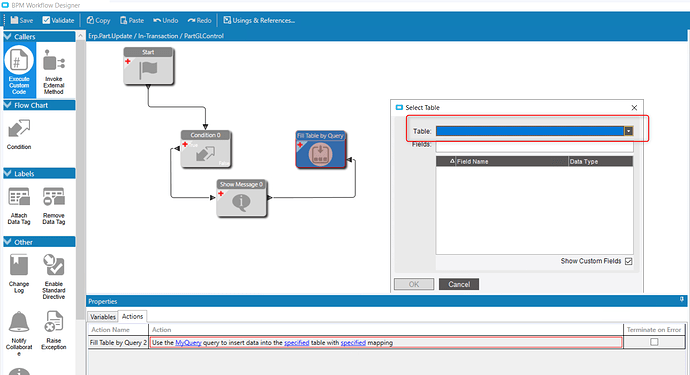Collapse the Flow Chart section
690x375 pixels.
(x=8, y=105)
